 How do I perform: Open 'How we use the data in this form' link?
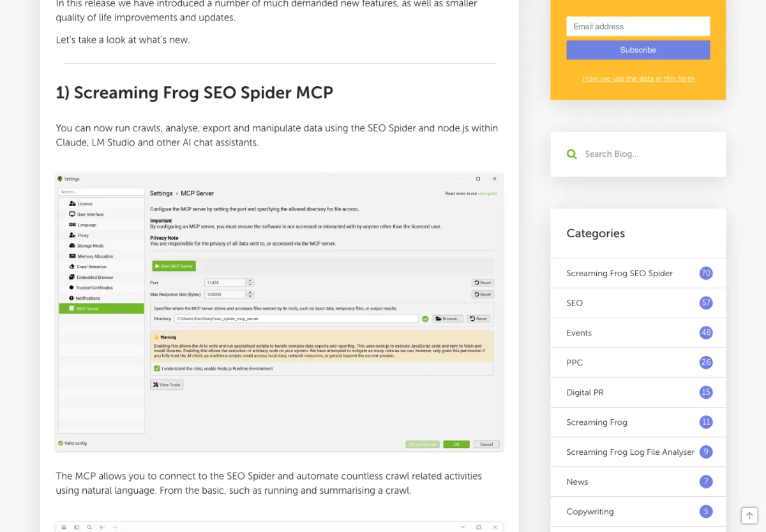(x=638, y=78)
